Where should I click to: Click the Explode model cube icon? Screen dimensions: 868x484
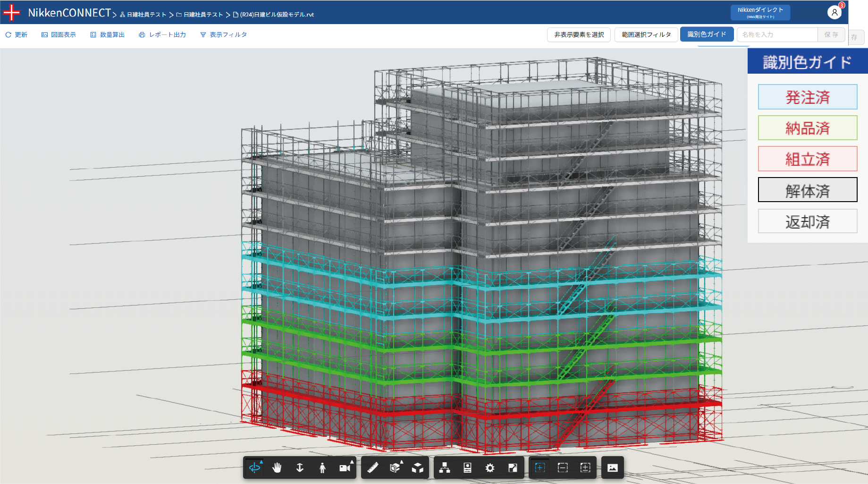(418, 467)
